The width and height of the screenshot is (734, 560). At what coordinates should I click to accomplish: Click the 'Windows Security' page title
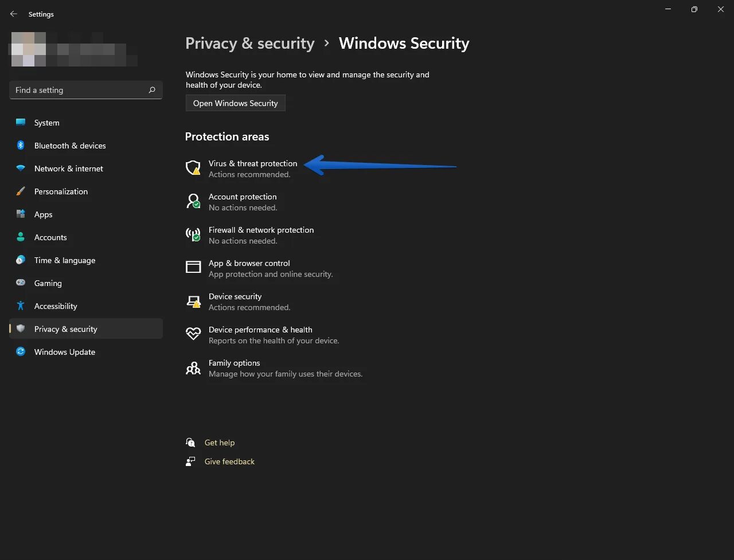coord(404,44)
